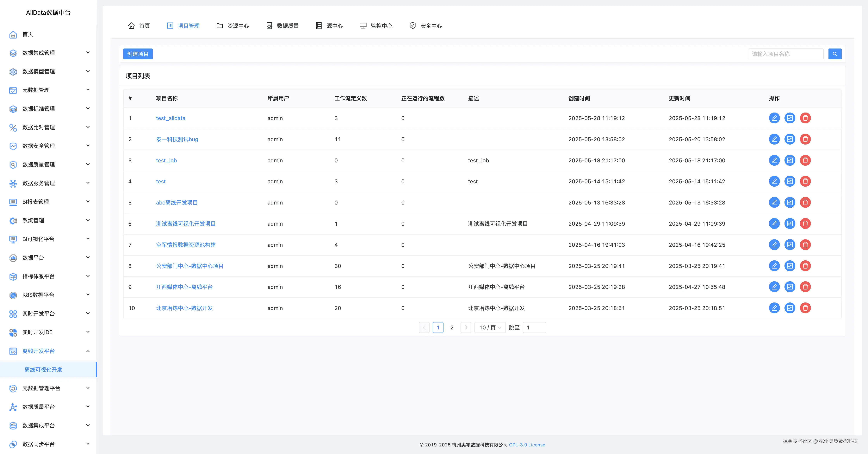Click middle icon in 江西媒体中心-离线平台 row
The height and width of the screenshot is (454, 868).
tap(790, 287)
